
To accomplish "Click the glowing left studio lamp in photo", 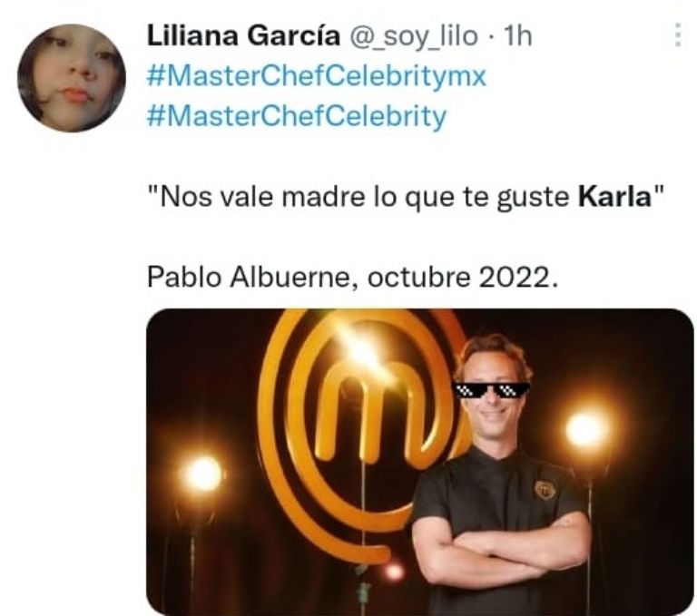I will [202, 474].
